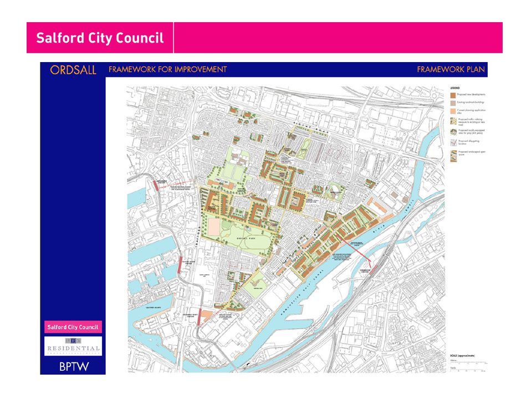Click the Current planning application sites swatch

(453, 111)
